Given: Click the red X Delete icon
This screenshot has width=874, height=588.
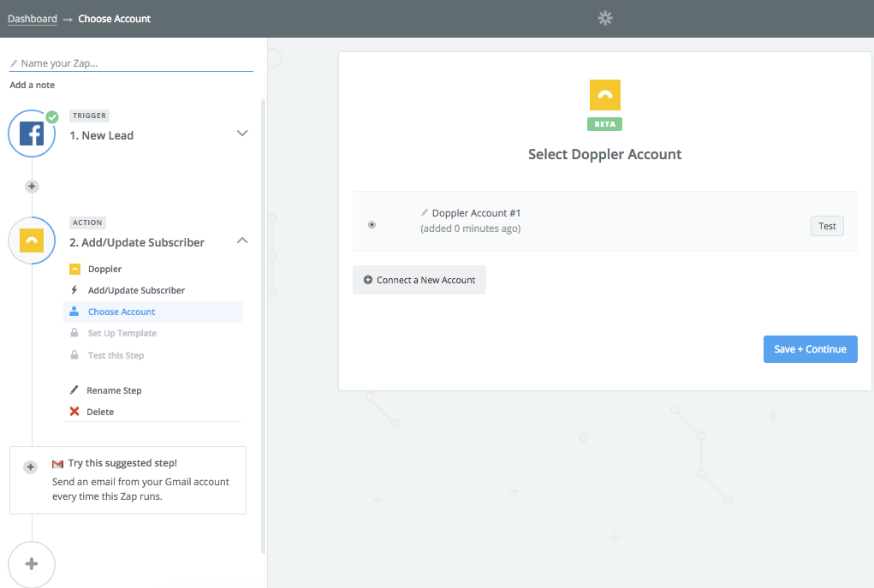Looking at the screenshot, I should pos(74,412).
